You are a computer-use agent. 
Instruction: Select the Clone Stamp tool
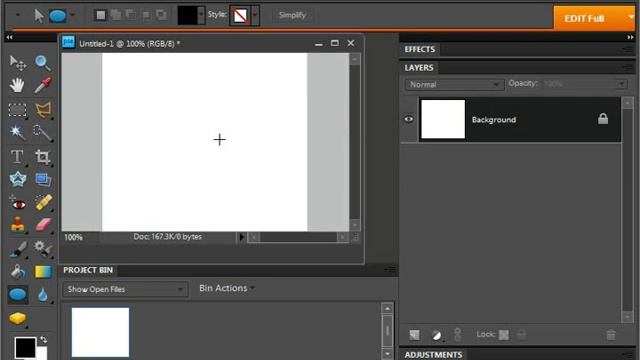18,225
